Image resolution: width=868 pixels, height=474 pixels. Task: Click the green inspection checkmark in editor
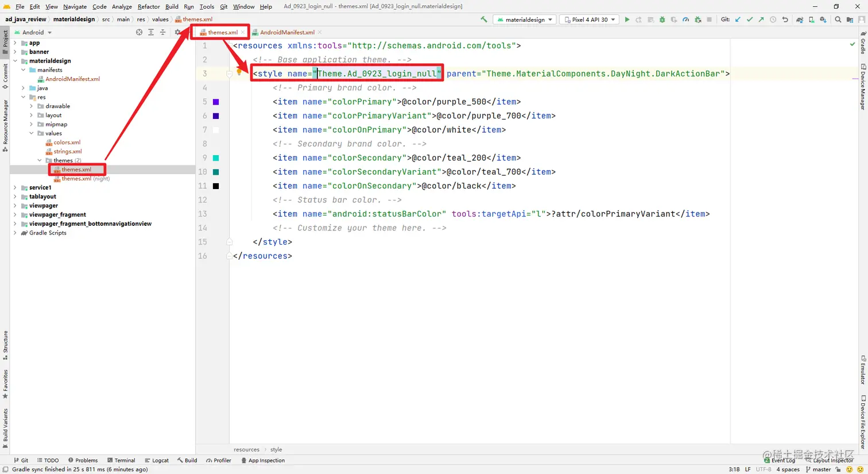click(852, 44)
